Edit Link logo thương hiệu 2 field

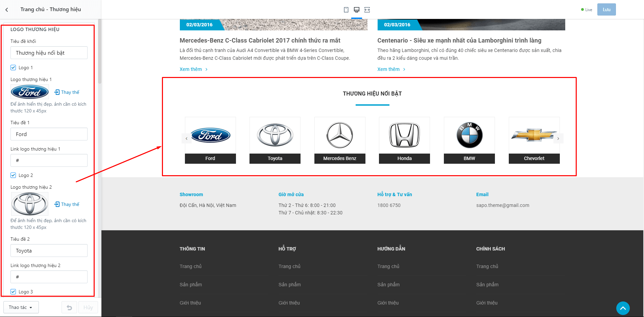pyautogui.click(x=49, y=277)
